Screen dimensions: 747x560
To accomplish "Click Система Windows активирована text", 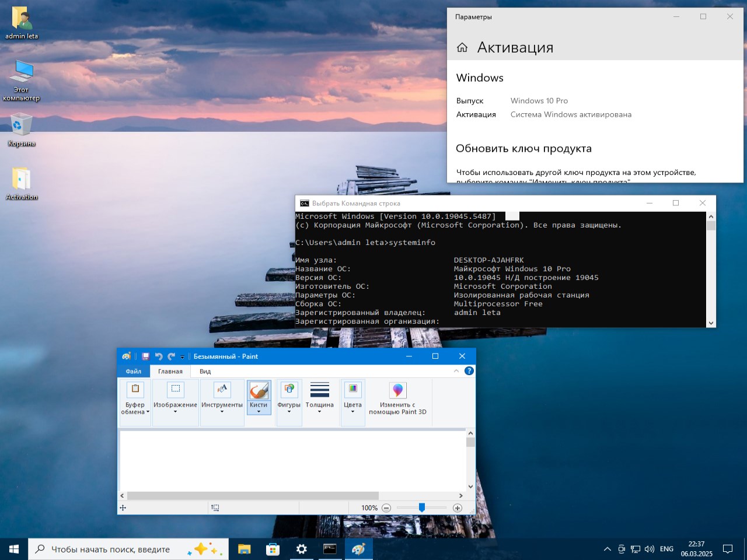I will tap(571, 114).
